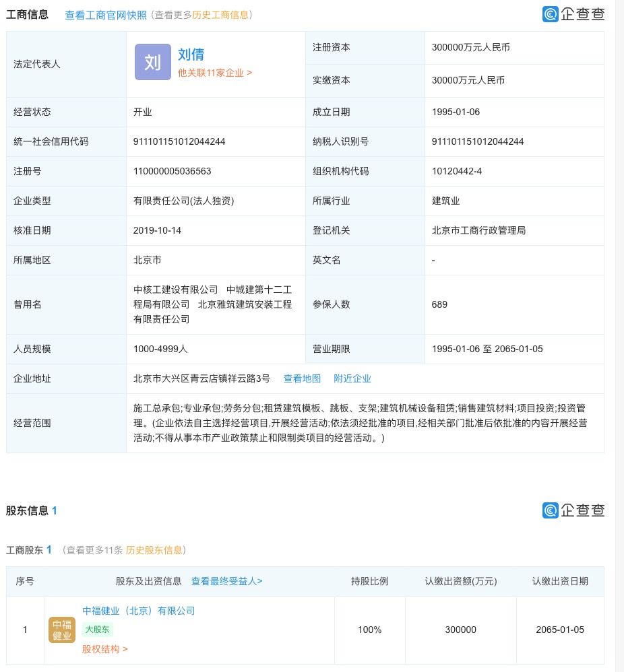
Task: Click the 工商信息 section heading
Action: coord(28,15)
